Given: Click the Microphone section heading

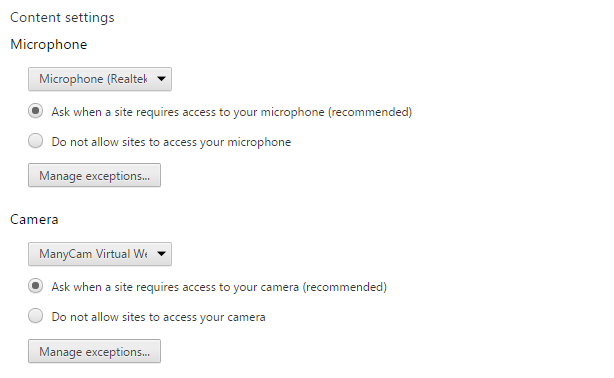Looking at the screenshot, I should pos(49,45).
